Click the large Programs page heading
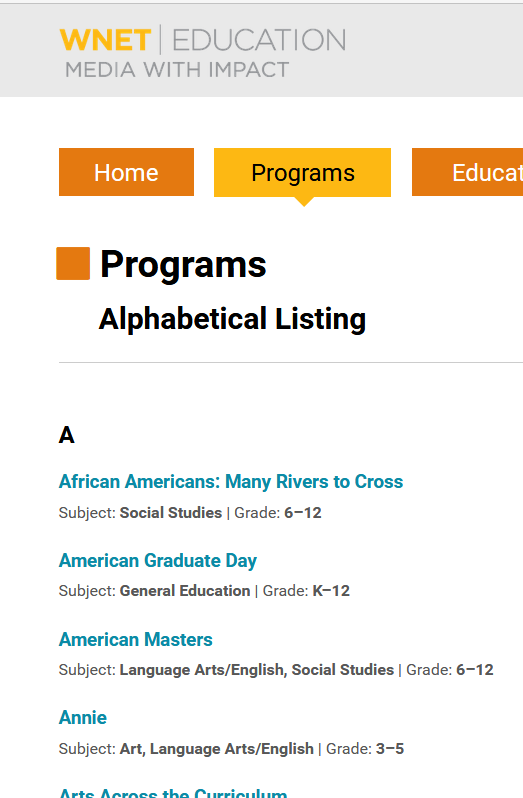Image resolution: width=523 pixels, height=798 pixels. [x=183, y=264]
